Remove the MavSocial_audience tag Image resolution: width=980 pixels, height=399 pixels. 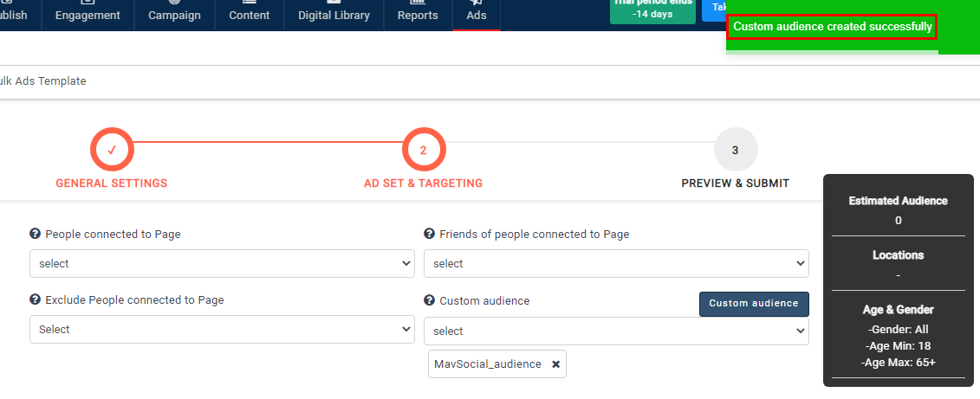click(x=555, y=364)
